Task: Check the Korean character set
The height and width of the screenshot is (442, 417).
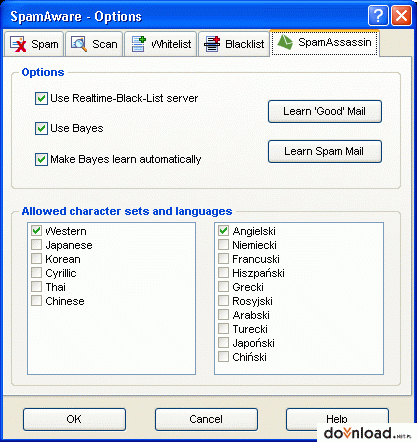Action: tap(36, 259)
